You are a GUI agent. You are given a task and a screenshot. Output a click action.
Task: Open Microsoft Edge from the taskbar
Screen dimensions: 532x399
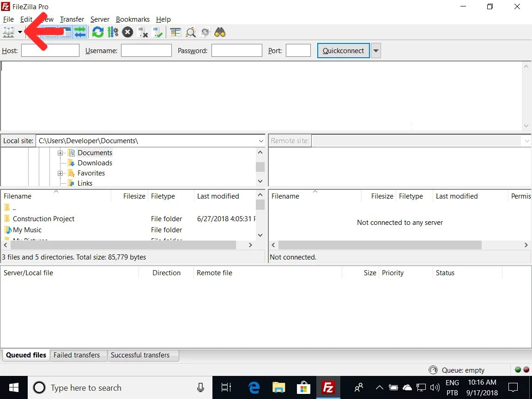[254, 387]
